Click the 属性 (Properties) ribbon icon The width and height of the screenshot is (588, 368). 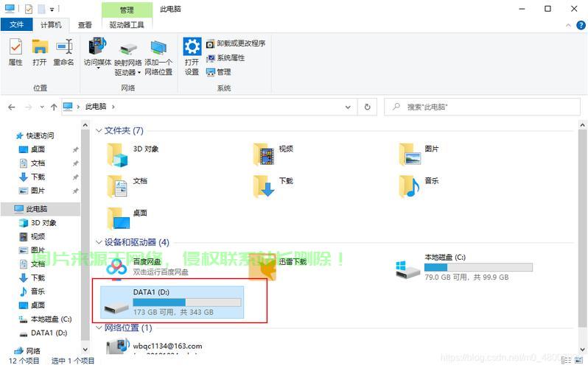click(x=15, y=47)
